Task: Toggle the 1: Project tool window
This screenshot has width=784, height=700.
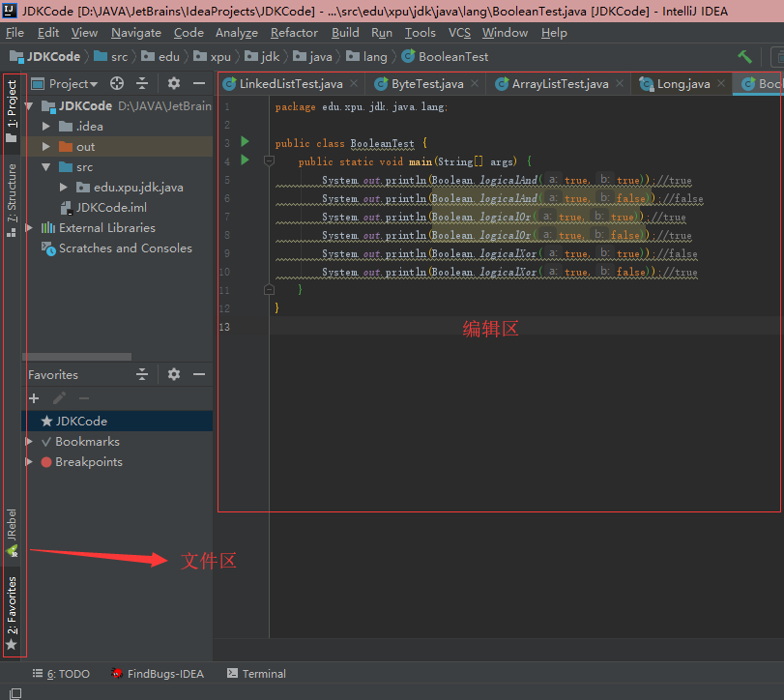Action: (12, 110)
